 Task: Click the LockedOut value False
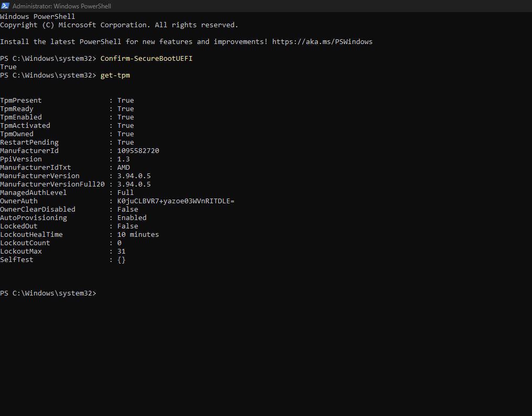128,226
